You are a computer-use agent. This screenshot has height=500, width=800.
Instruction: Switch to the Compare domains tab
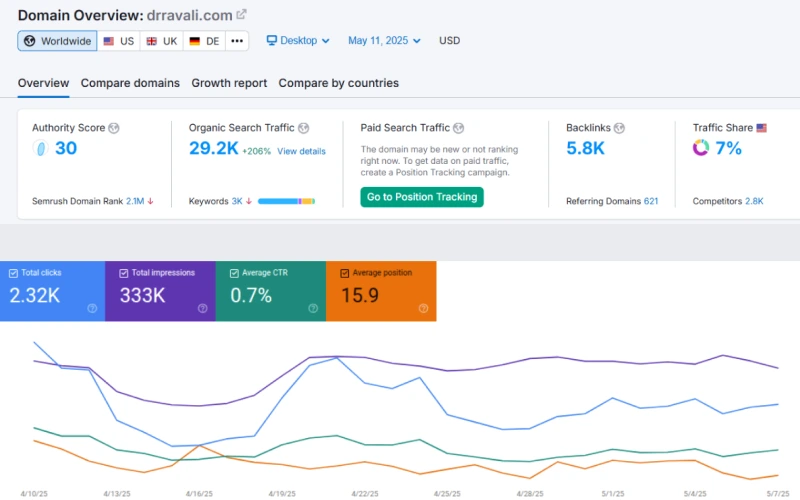click(130, 83)
